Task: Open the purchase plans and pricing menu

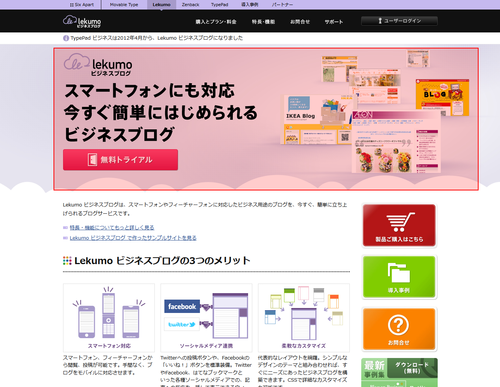Action: pos(216,22)
